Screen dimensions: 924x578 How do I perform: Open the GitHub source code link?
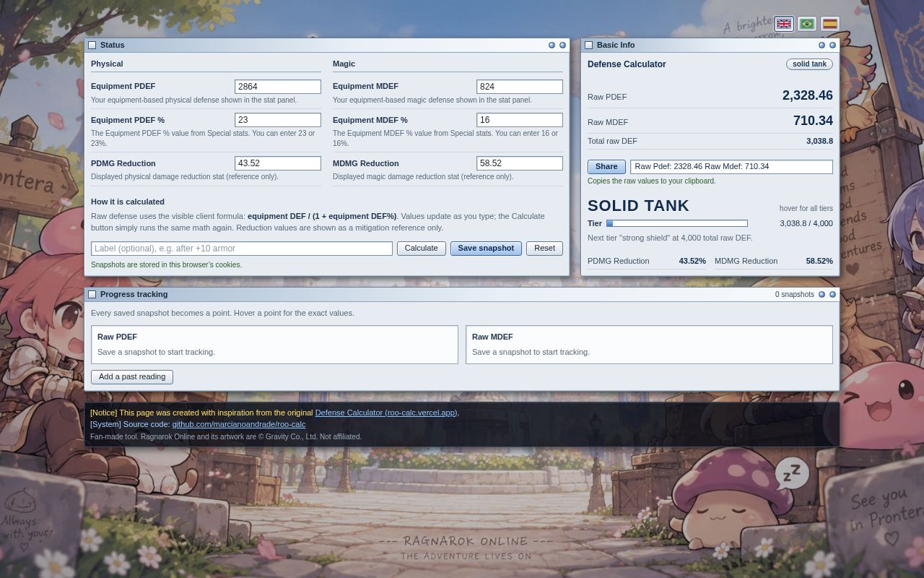[x=238, y=424]
